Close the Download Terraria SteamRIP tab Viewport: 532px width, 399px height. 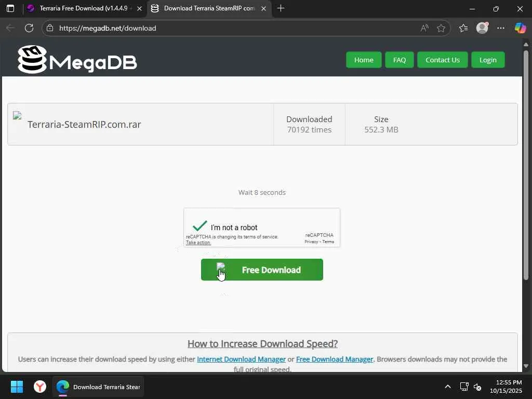[263, 9]
